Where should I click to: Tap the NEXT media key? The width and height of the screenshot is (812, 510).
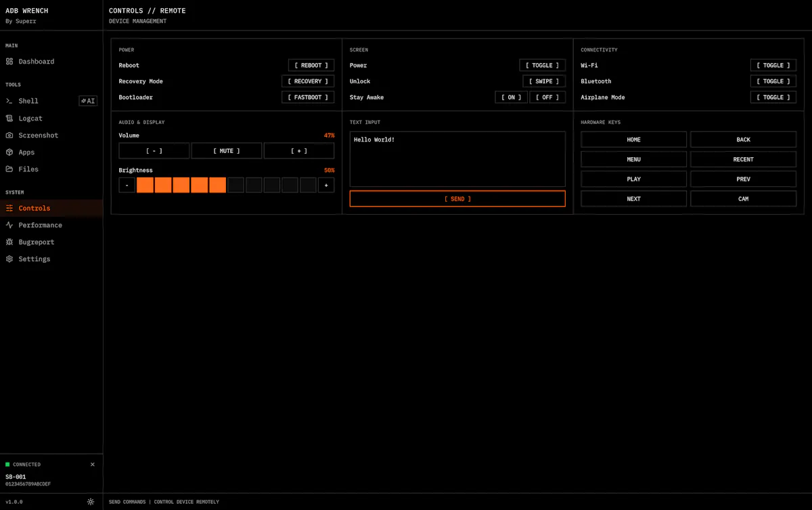[x=634, y=198]
